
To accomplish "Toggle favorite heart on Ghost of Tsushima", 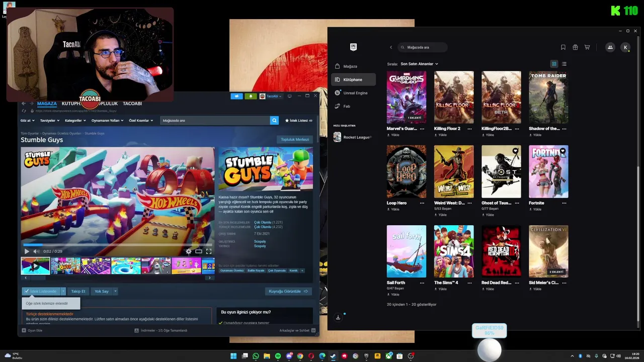I will point(515,151).
